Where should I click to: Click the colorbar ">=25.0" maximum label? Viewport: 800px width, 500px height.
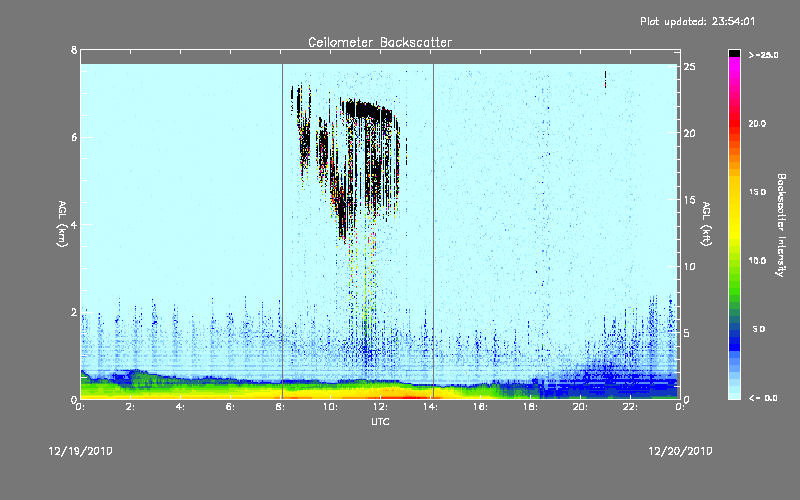pyautogui.click(x=763, y=55)
